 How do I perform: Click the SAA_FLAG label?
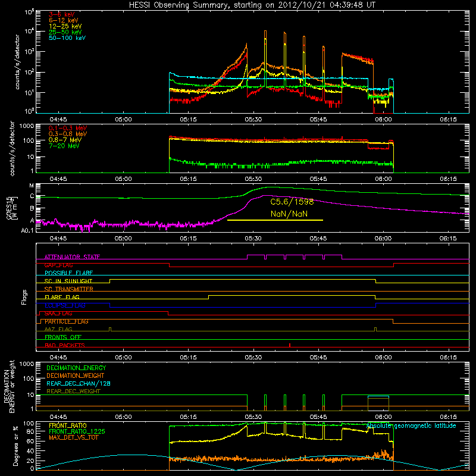point(58,314)
